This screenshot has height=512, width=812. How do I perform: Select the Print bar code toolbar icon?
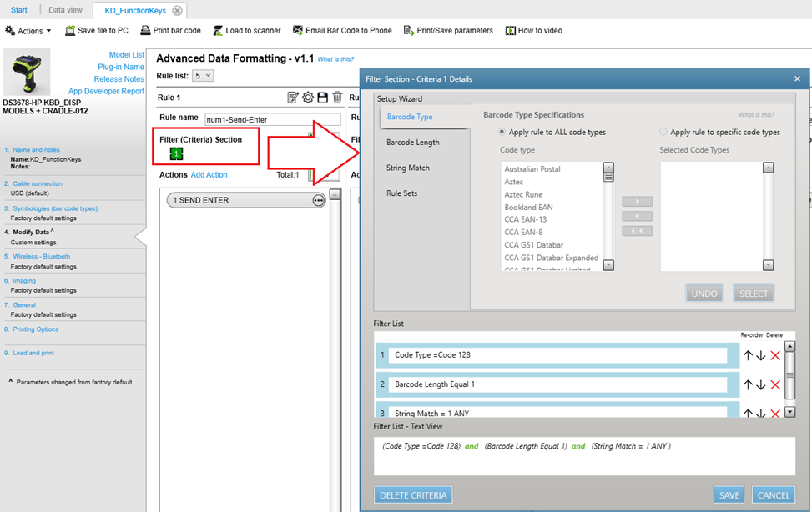pyautogui.click(x=170, y=30)
